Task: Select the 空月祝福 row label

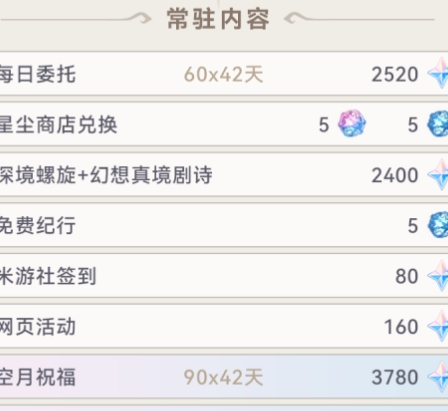Action: point(38,377)
